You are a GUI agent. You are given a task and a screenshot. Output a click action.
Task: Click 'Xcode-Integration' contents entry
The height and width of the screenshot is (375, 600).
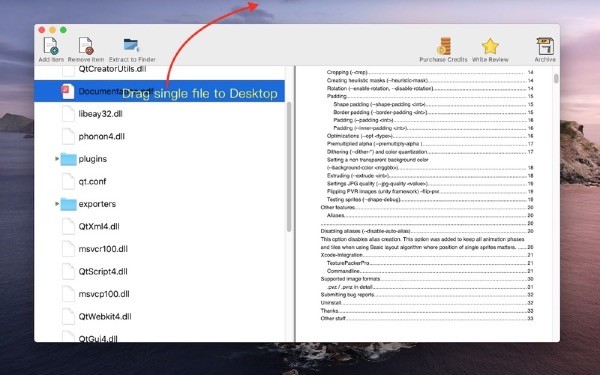point(341,255)
